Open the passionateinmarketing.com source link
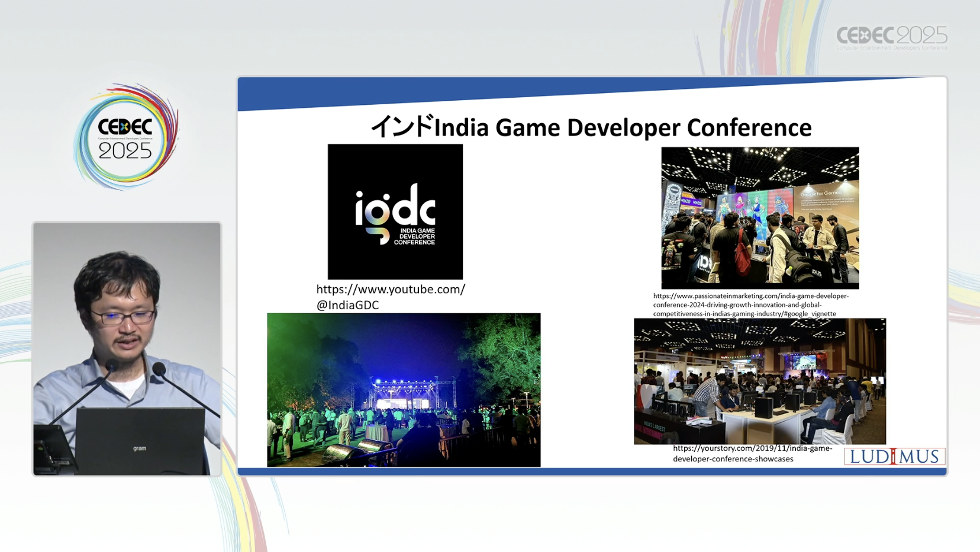Screen dimensions: 980x552 (750, 304)
